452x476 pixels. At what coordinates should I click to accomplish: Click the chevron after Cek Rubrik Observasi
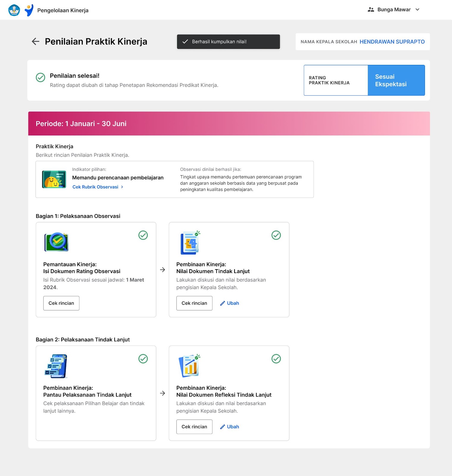(122, 187)
